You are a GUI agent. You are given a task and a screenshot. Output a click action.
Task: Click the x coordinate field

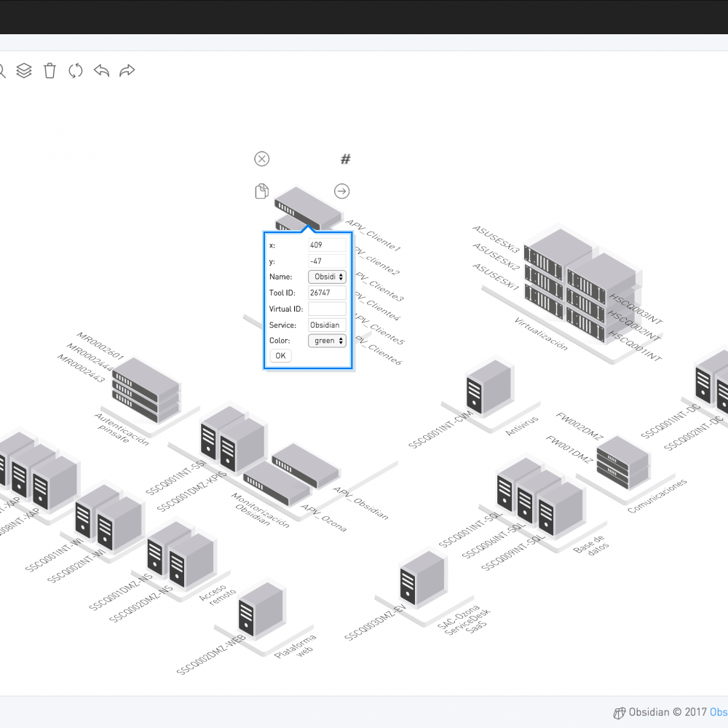[x=327, y=245]
